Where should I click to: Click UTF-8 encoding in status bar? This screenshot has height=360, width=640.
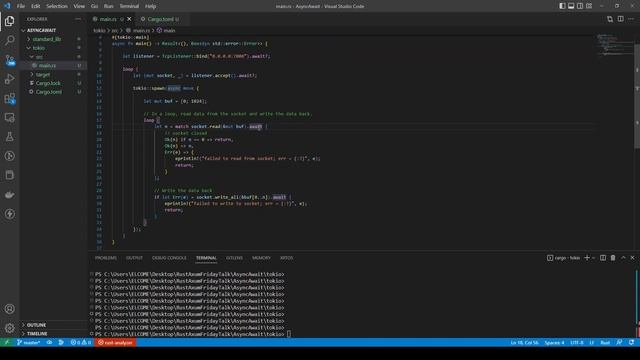click(x=576, y=342)
